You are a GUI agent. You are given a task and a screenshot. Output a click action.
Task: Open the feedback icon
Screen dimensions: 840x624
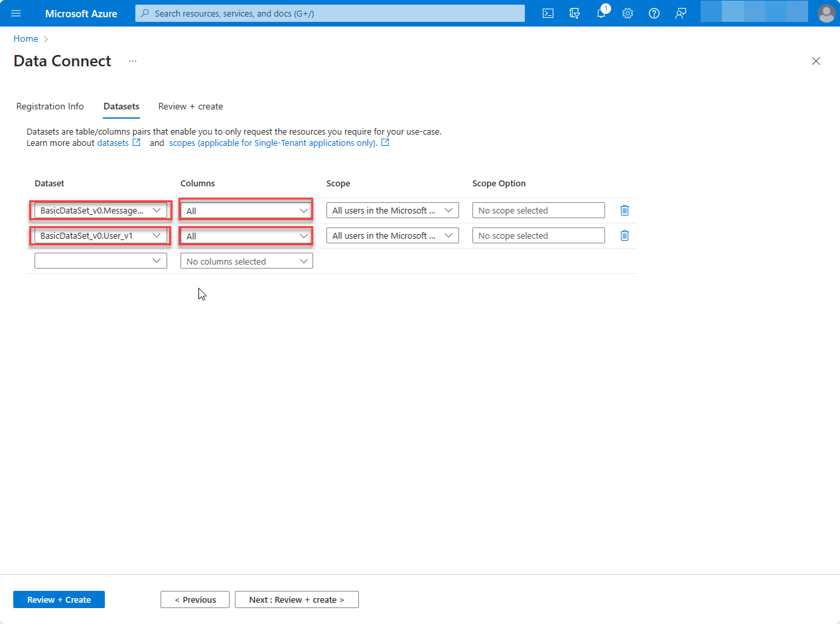681,13
